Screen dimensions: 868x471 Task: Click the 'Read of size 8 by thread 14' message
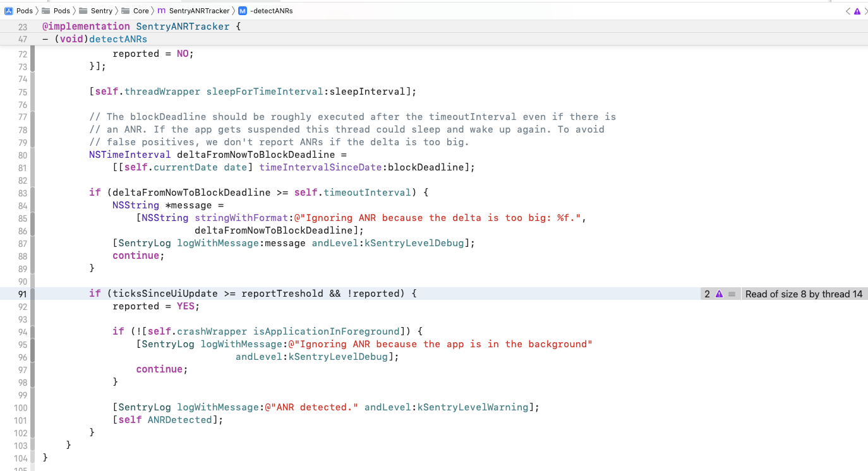804,294
